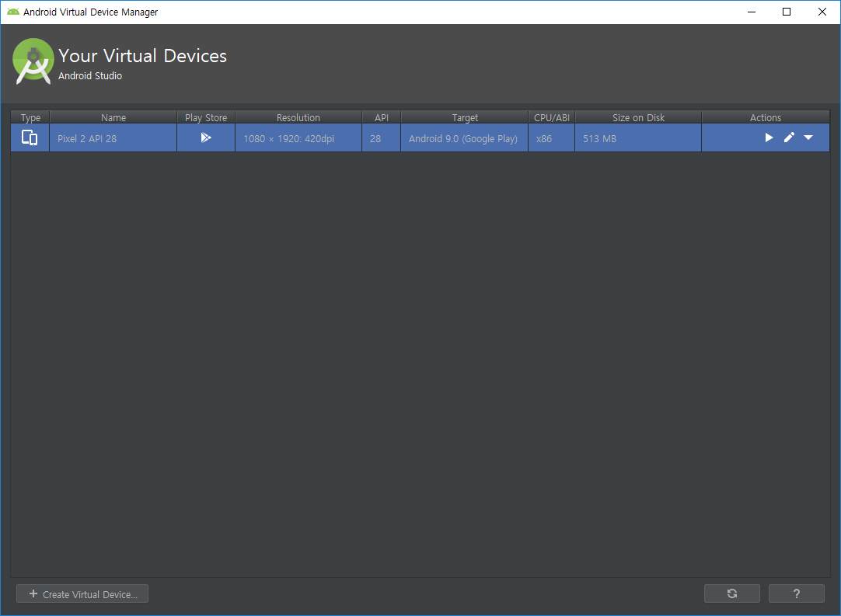Click the '513 MB' size cell

pos(638,138)
